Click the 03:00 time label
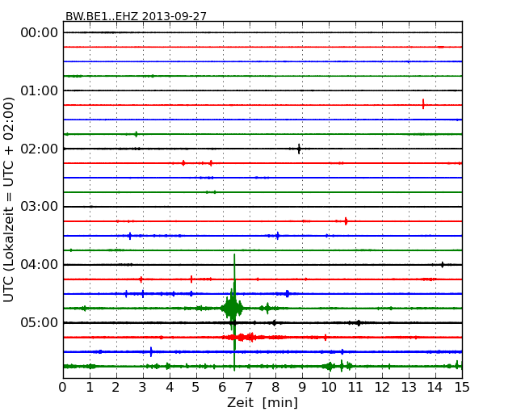The width and height of the screenshot is (525, 420). pos(40,207)
